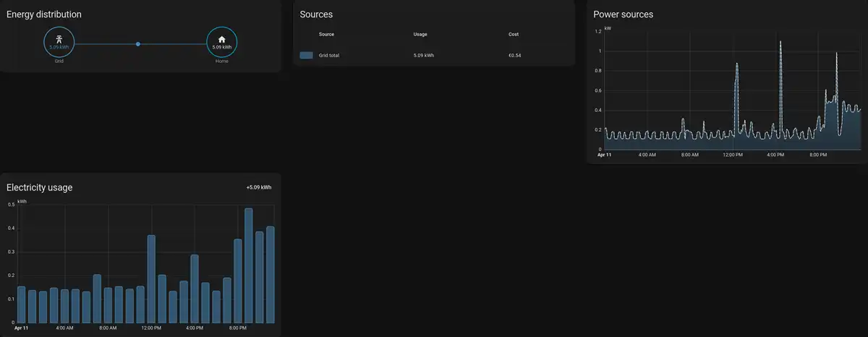Click the Electricity usage card title
The image size is (868, 337).
(40, 187)
